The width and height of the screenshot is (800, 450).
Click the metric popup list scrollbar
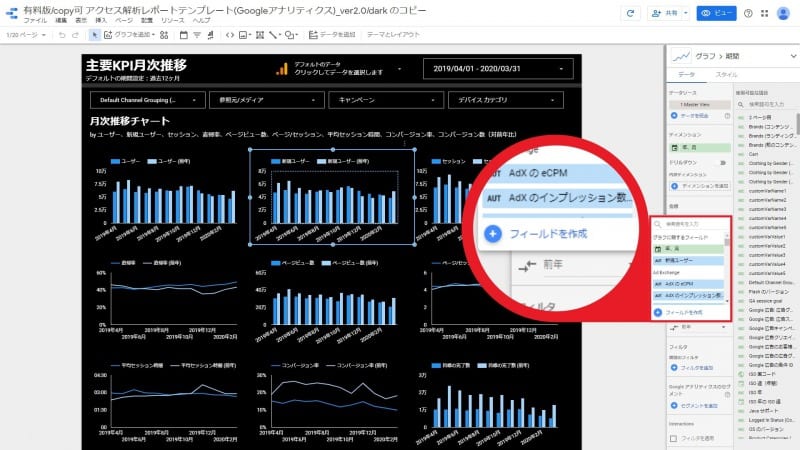point(727,240)
